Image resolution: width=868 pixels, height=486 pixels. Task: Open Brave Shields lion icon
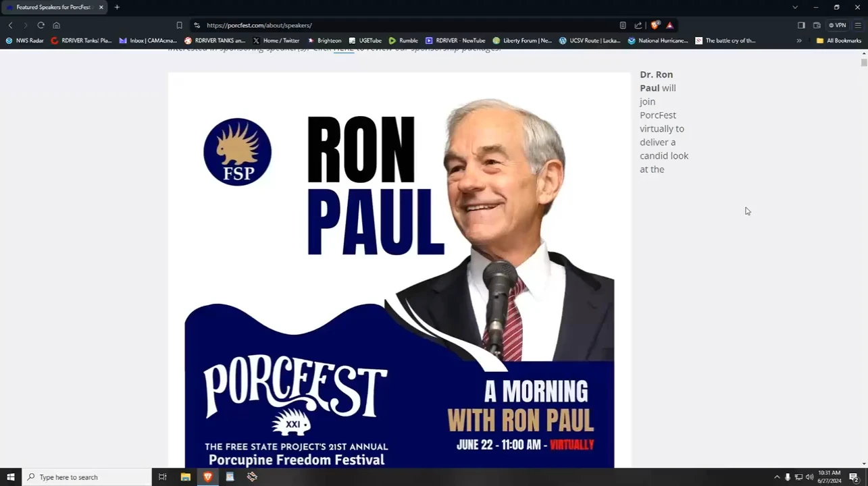coord(655,25)
